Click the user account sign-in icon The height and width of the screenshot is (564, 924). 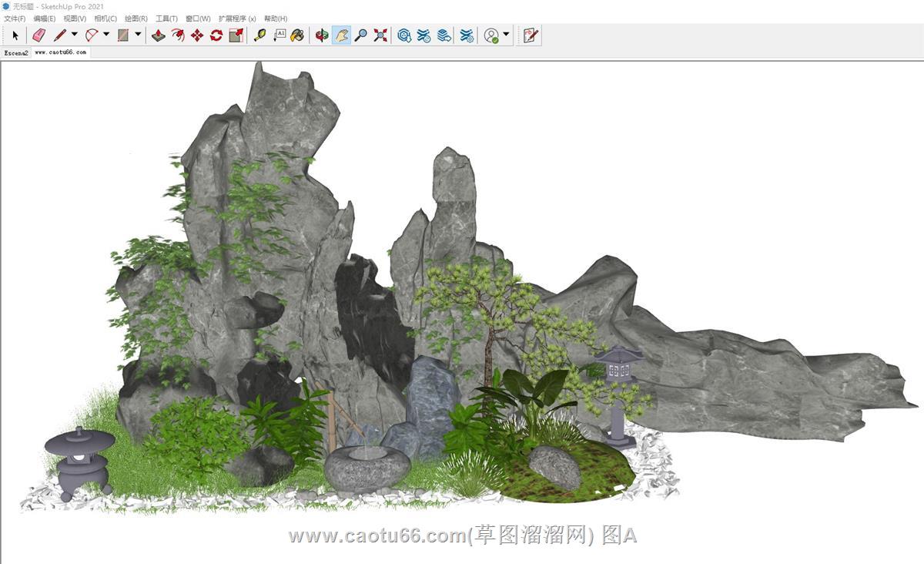tap(491, 35)
